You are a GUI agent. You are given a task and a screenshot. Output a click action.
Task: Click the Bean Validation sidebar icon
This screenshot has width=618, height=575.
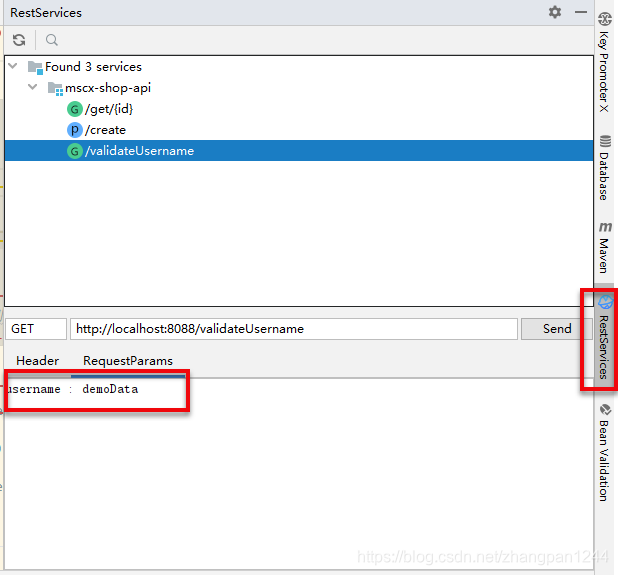(605, 410)
